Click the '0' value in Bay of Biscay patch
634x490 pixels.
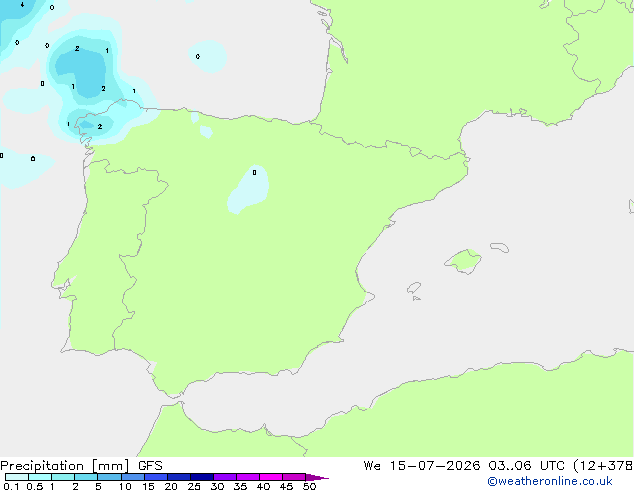click(x=198, y=57)
